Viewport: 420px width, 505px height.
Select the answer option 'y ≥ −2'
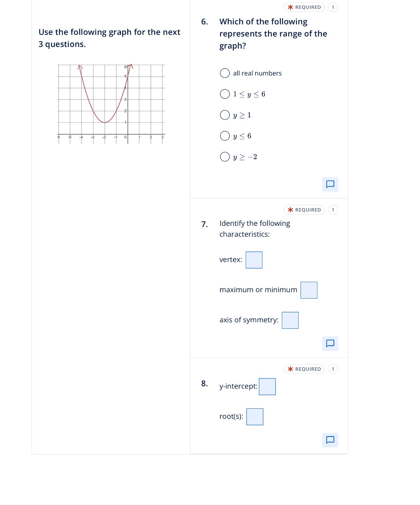click(225, 156)
